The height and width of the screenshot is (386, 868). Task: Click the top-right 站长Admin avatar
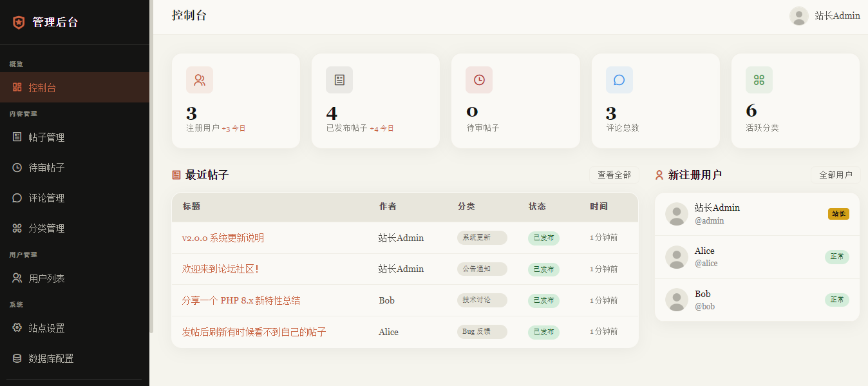tap(799, 16)
